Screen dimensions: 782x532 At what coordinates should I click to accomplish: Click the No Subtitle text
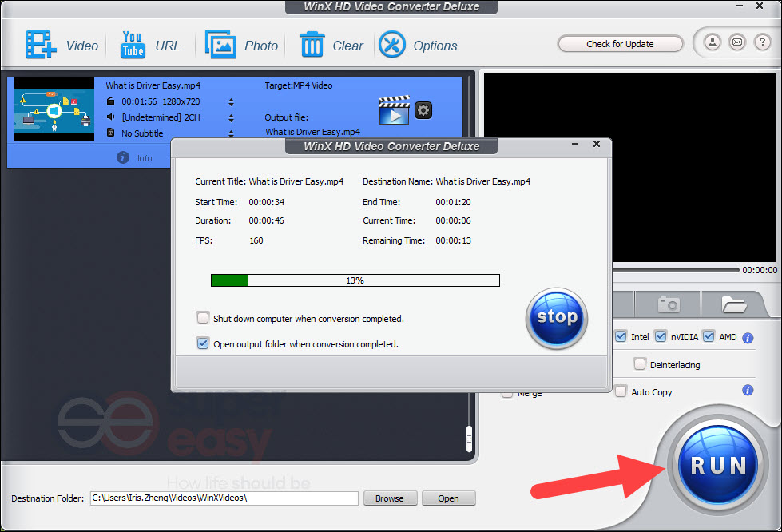coord(142,133)
